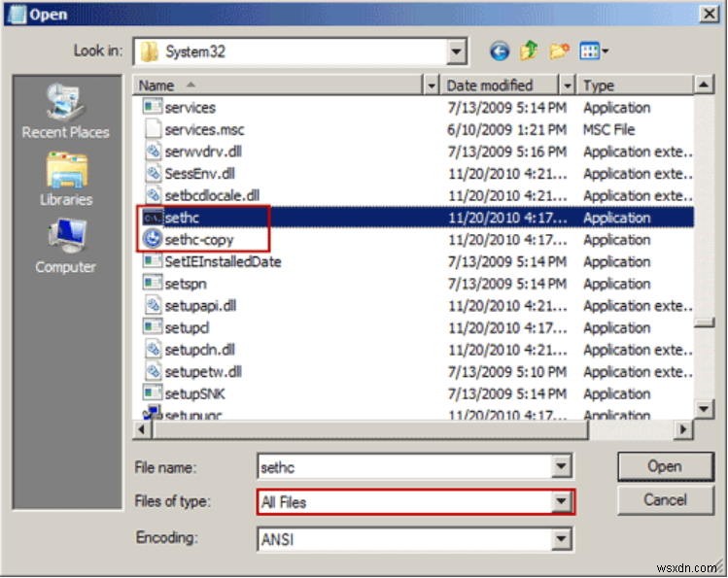Click the Cancel button
This screenshot has height=578, width=728.
665,500
